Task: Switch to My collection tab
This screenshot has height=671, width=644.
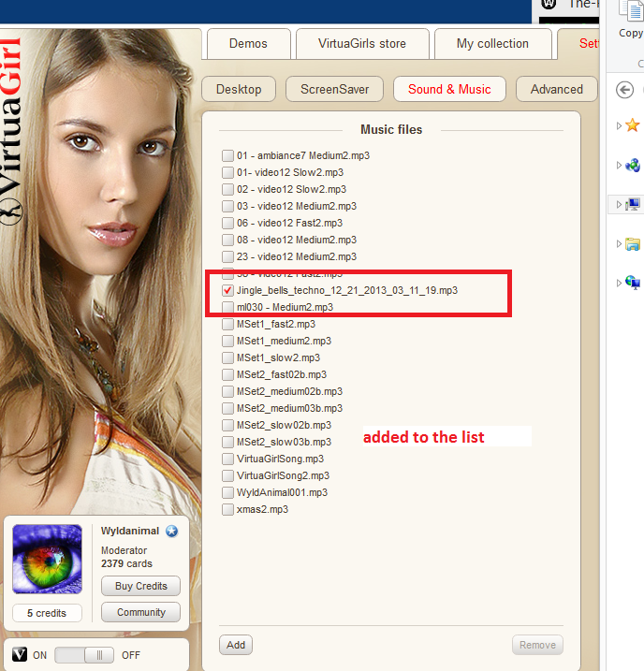Action: tap(492, 44)
